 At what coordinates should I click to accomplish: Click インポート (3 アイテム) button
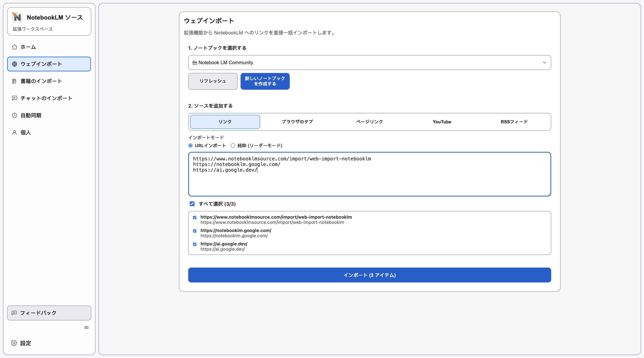coord(369,275)
